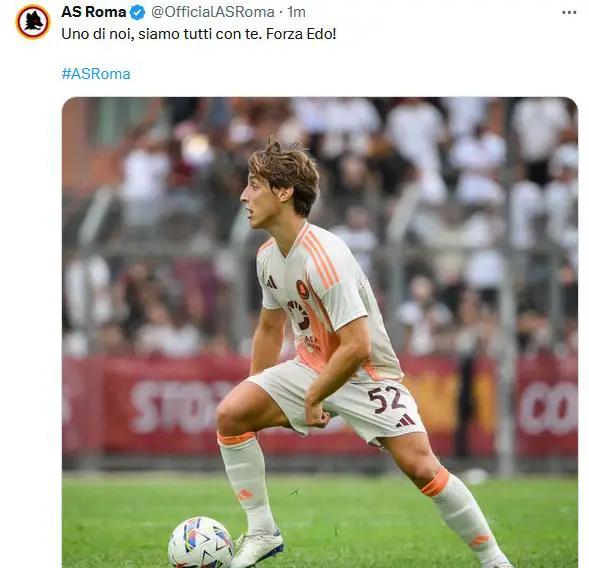The width and height of the screenshot is (589, 568).
Task: Open the @OfficialASRoma handle link
Action: point(213,12)
